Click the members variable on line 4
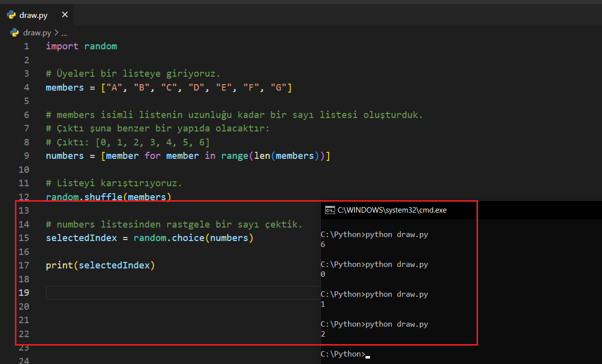This screenshot has width=602, height=364. coord(65,88)
